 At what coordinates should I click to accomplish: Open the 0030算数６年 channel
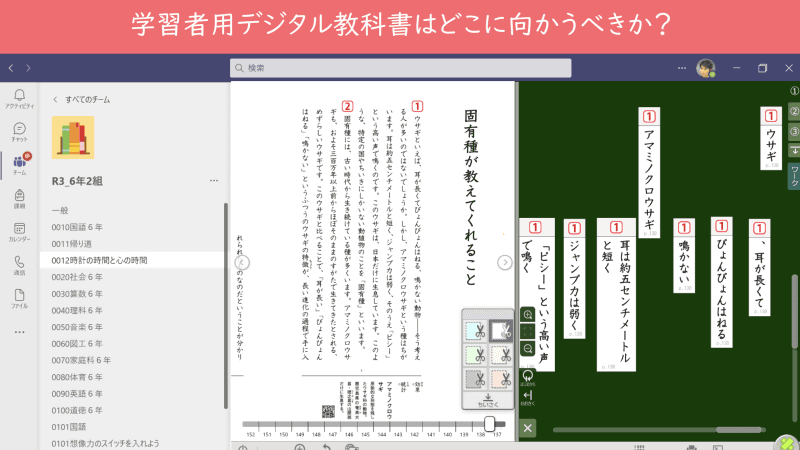[77, 294]
